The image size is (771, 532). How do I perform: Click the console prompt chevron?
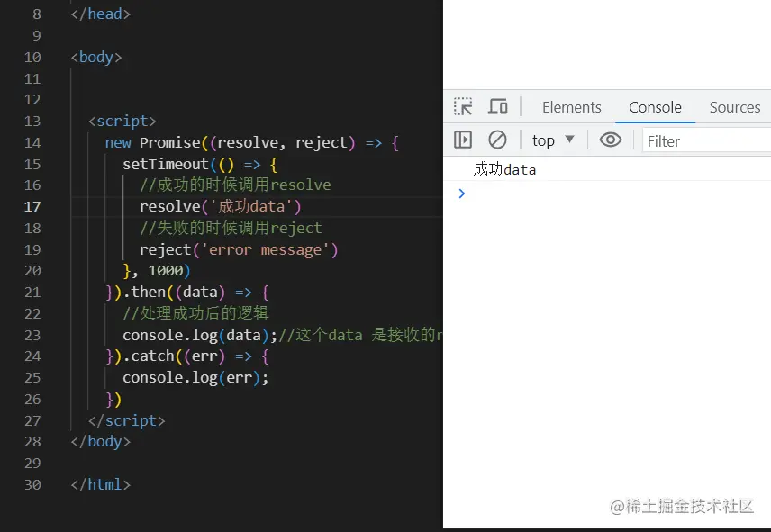(x=461, y=194)
